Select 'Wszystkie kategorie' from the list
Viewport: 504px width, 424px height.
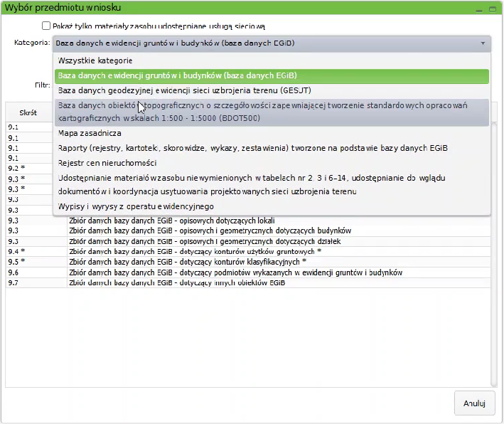pos(95,60)
